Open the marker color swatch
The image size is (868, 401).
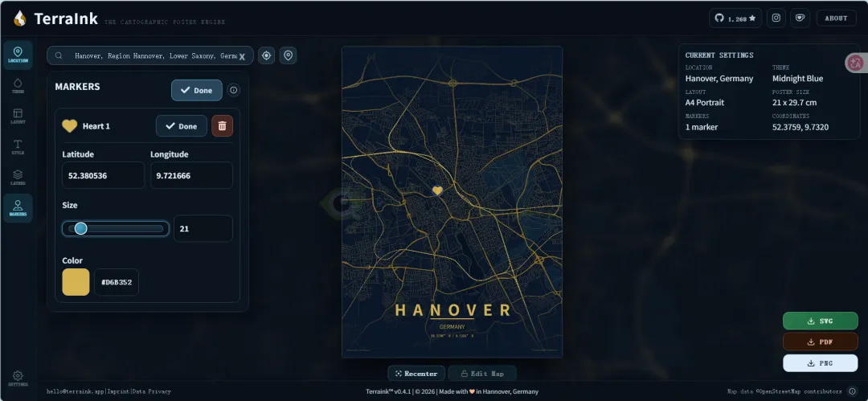point(76,282)
